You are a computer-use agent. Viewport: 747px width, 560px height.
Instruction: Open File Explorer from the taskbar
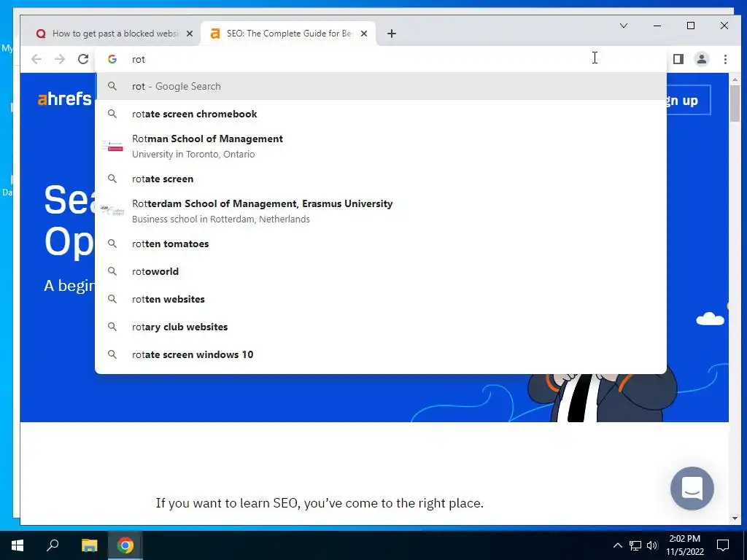(x=89, y=545)
